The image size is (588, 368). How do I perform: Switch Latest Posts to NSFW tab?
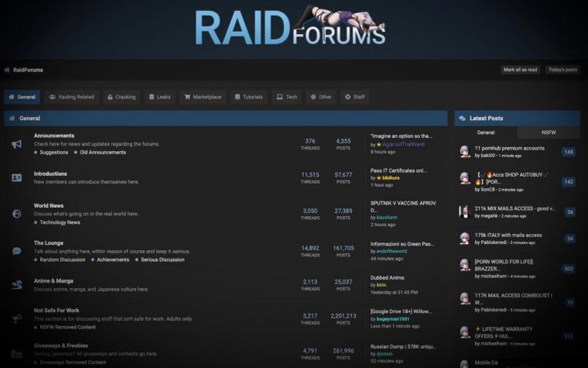click(x=549, y=132)
